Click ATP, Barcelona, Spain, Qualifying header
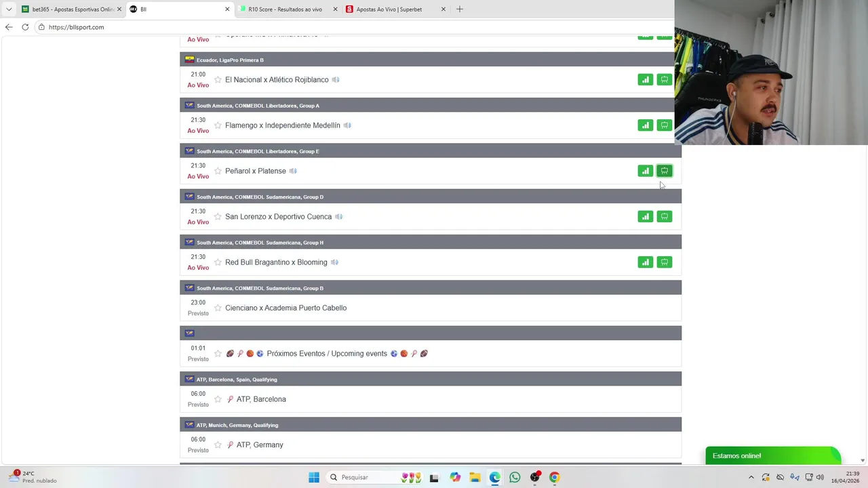 pos(431,379)
